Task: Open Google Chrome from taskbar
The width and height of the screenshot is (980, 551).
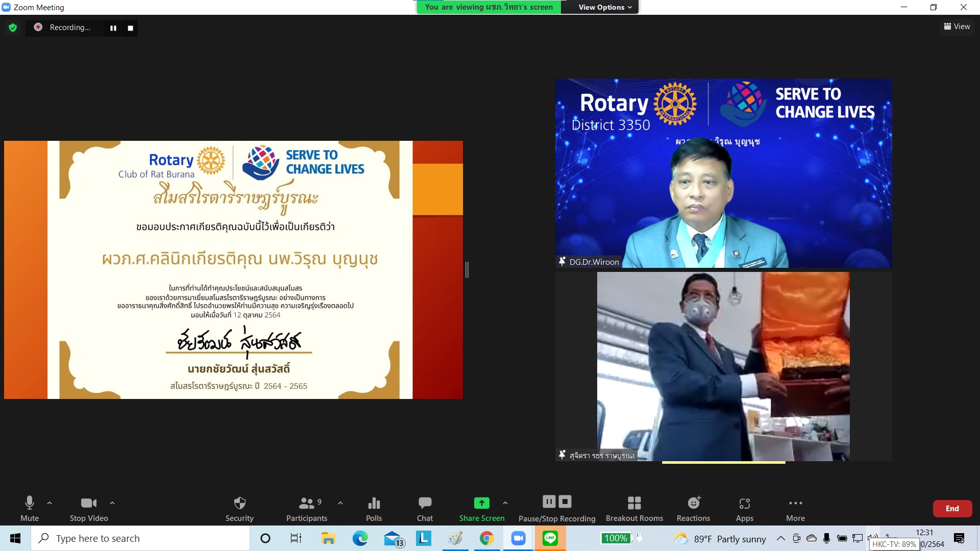Action: pyautogui.click(x=486, y=538)
